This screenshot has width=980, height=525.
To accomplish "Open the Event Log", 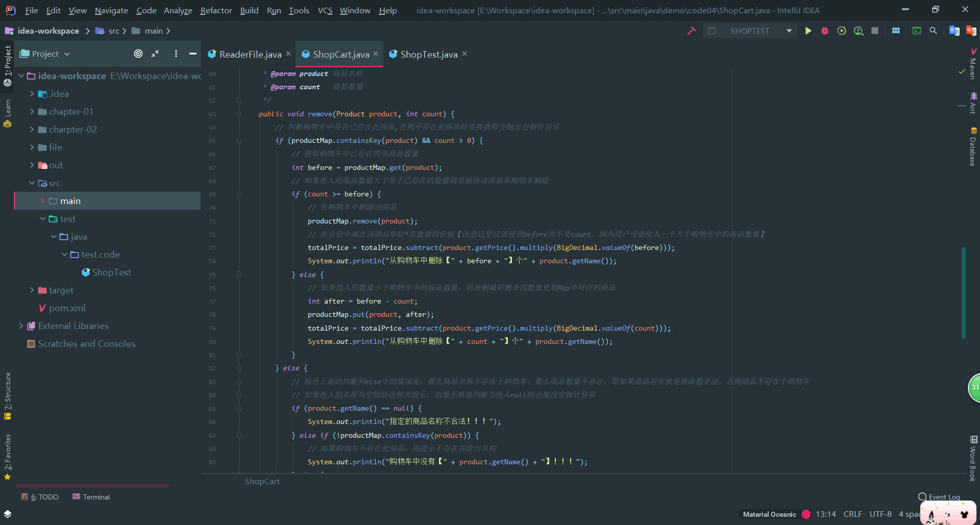I will [944, 496].
